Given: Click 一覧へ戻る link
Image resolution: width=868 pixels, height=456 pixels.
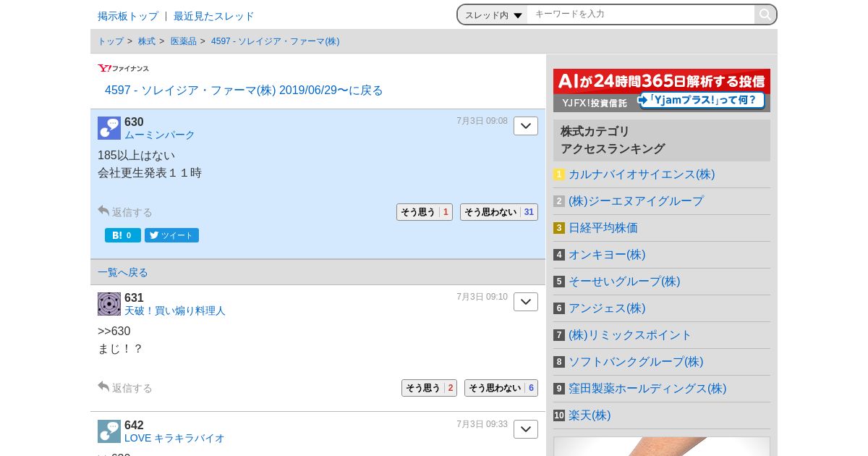Looking at the screenshot, I should point(123,272).
